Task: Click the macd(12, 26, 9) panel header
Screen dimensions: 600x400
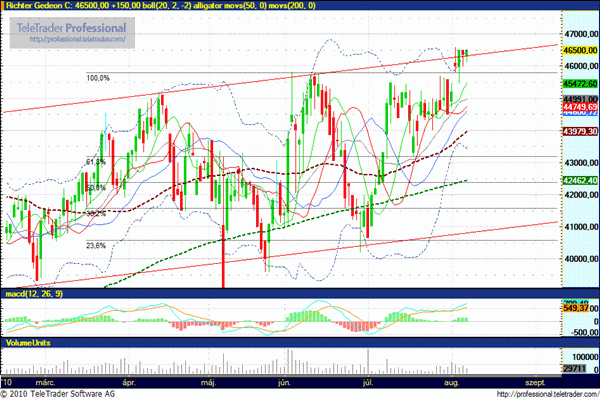Action: (34, 294)
